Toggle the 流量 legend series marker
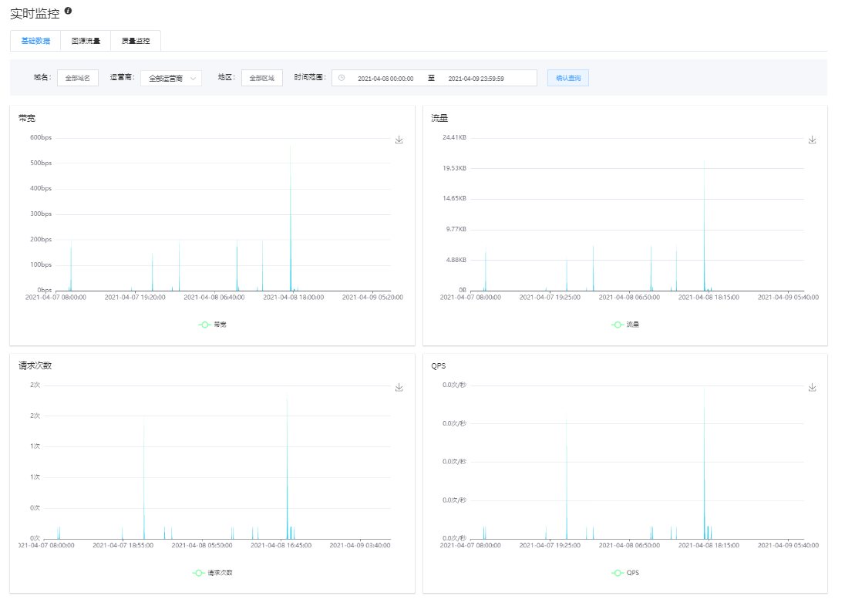 coord(618,325)
